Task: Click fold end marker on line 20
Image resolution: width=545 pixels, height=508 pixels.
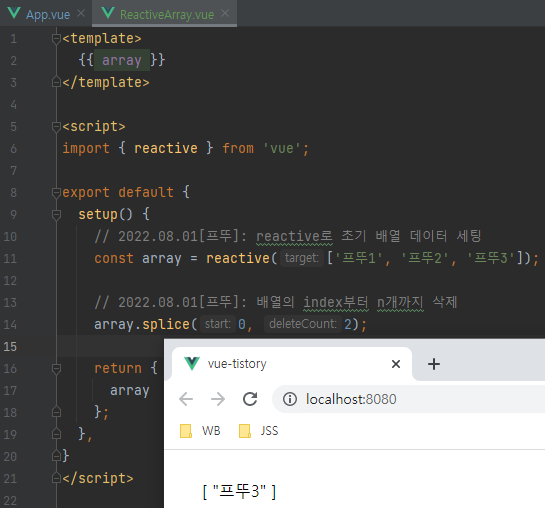Action: click(x=56, y=456)
